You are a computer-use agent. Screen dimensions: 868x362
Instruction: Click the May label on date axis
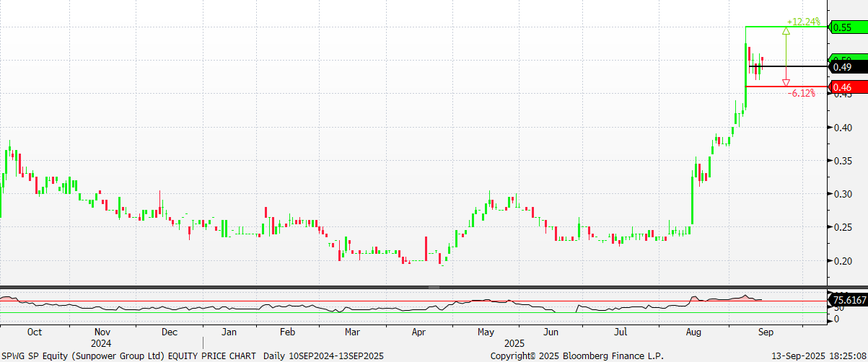coord(486,332)
